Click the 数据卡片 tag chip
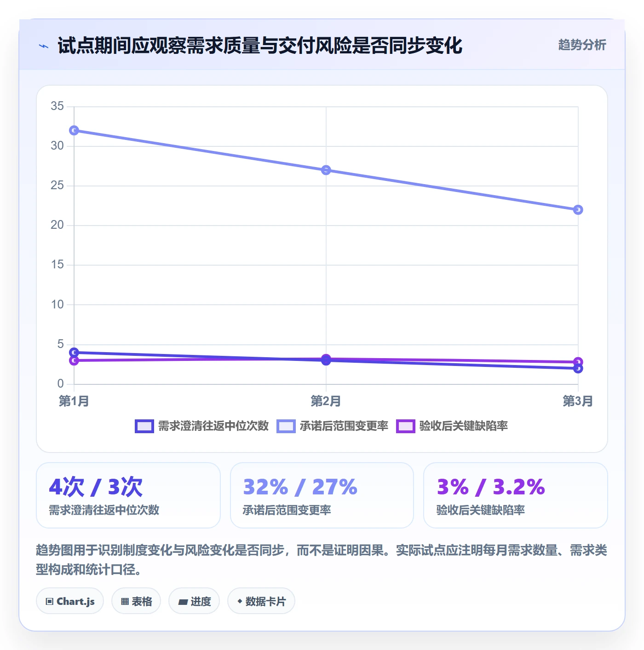Screen dimensions: 644x650 (x=261, y=601)
